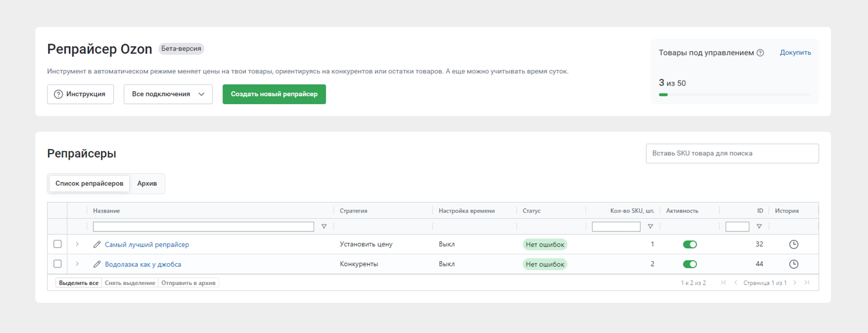Viewport: 868px width, 333px height.
Task: Click Снять выделение button
Action: [x=130, y=283]
